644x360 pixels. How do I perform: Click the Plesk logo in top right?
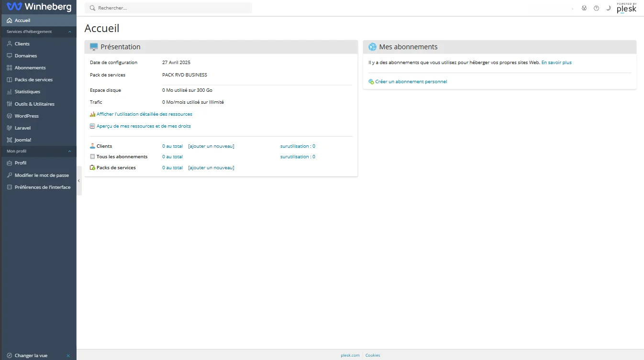click(x=626, y=8)
